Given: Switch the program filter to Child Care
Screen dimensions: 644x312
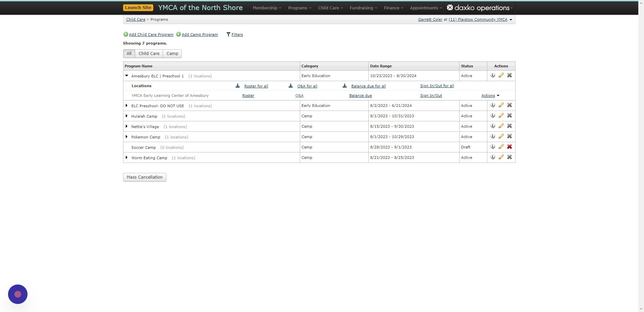Looking at the screenshot, I should point(149,53).
